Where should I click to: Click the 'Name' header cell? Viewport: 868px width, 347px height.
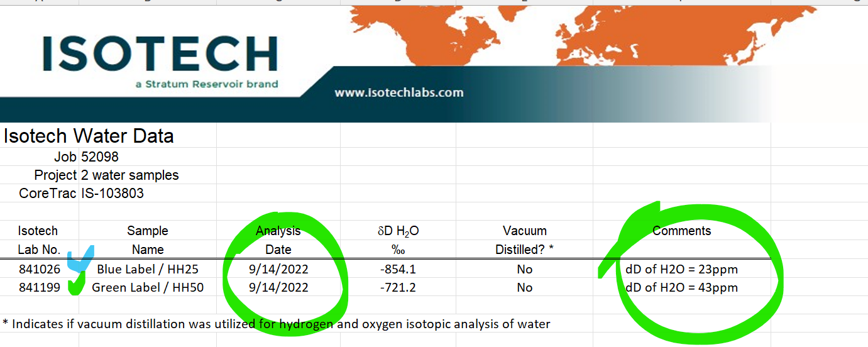148,250
